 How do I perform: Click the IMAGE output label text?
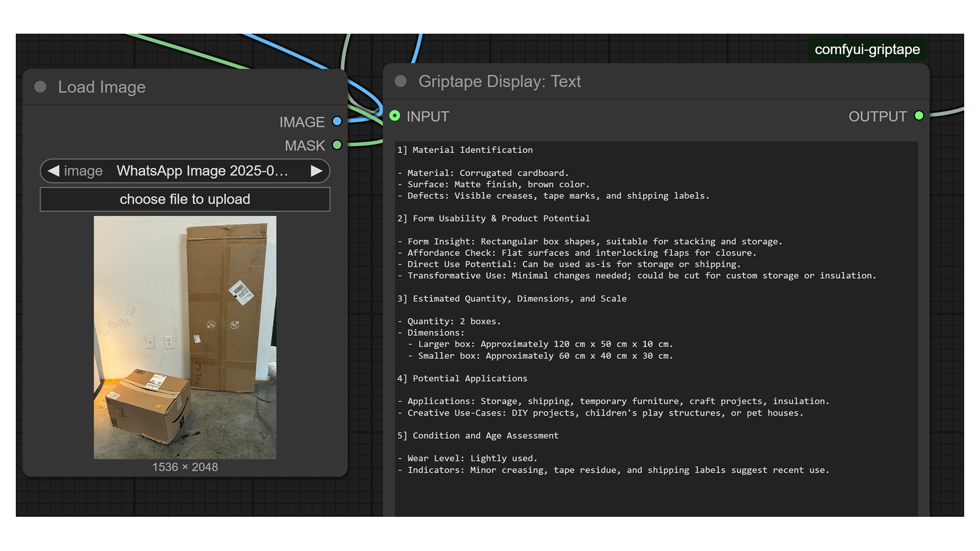pos(302,122)
